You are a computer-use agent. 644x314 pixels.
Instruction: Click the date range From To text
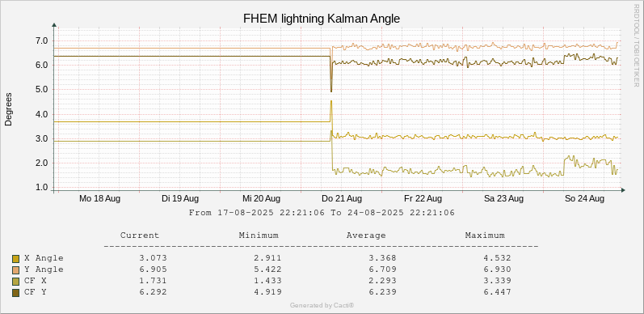pos(322,213)
